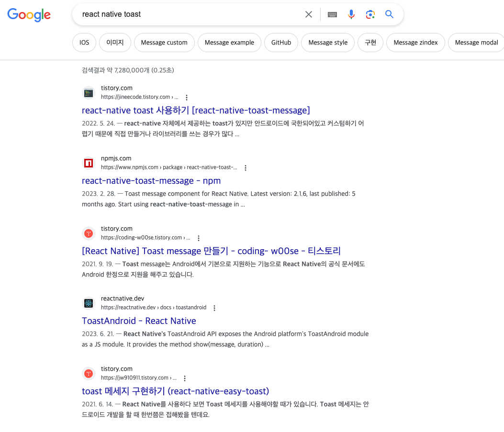504x432 pixels.
Task: Click the Google logo
Action: 29,14
